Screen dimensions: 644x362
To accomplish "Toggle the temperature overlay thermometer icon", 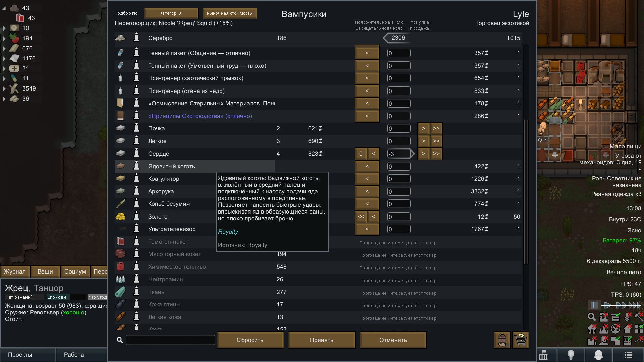I will point(628,317).
